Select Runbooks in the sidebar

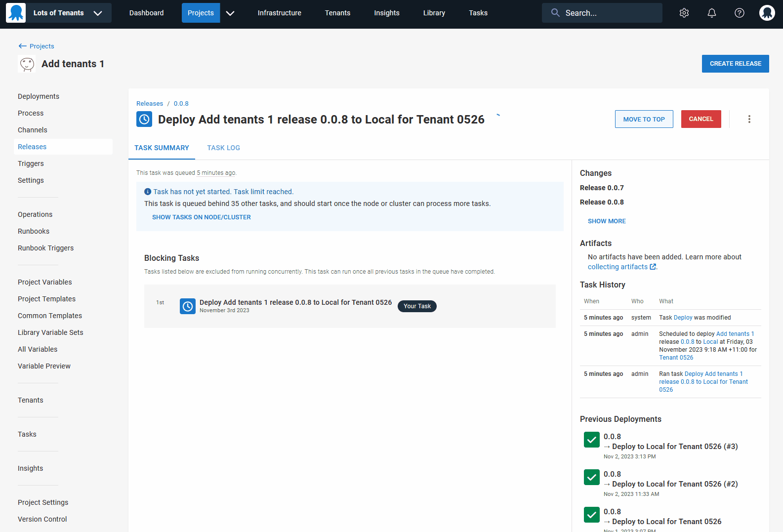click(34, 231)
